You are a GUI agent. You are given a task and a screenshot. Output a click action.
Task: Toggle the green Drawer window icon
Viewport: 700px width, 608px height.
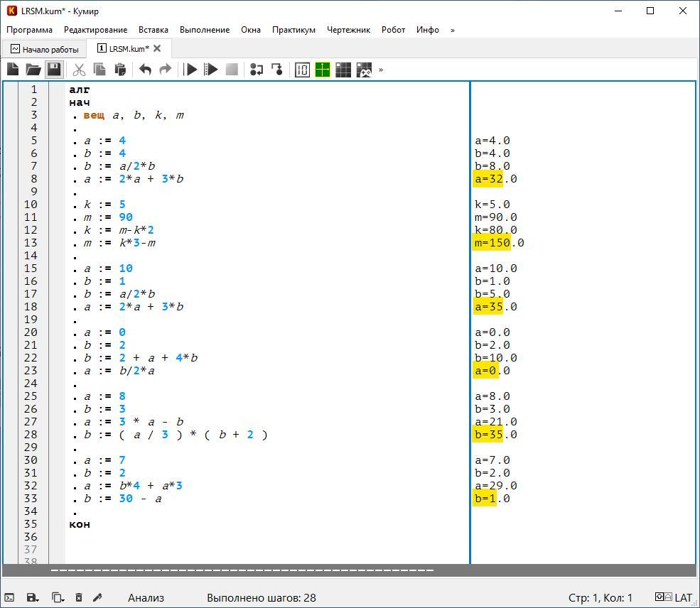(x=323, y=70)
